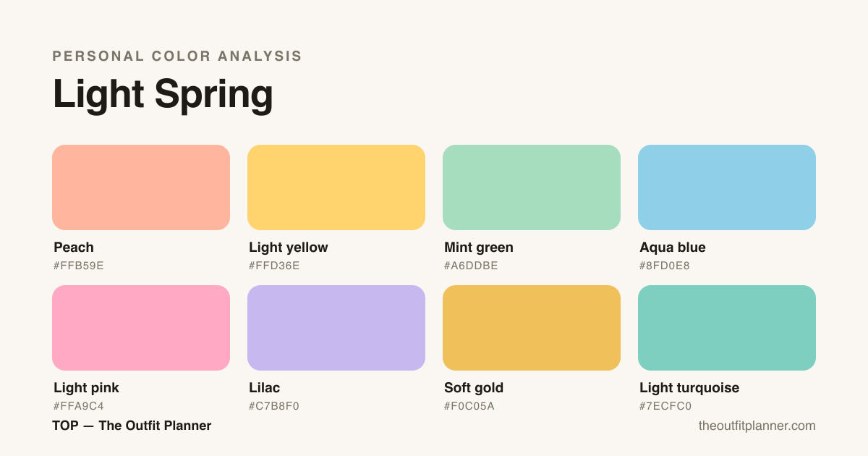Select the #7ECFC0 hex code
The height and width of the screenshot is (456, 868).
pyautogui.click(x=665, y=406)
